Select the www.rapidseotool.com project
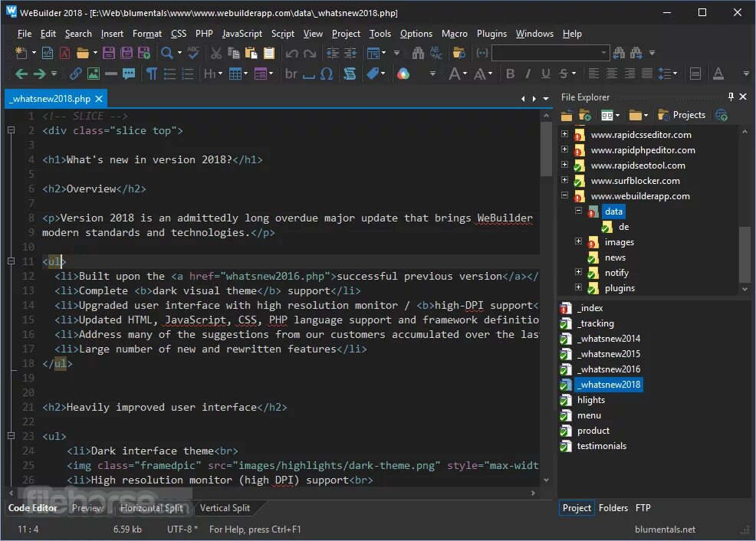The height and width of the screenshot is (541, 756). 637,166
